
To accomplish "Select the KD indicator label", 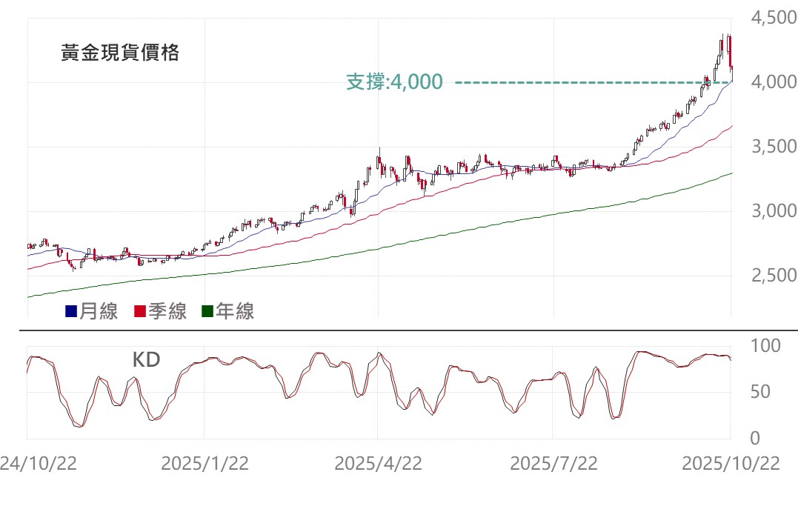I will point(146,360).
